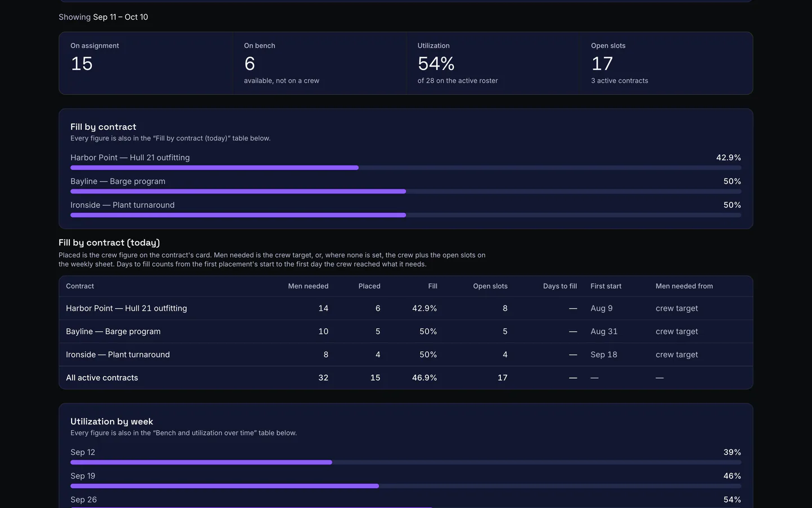
Task: Click the Men needed value 14 for Harbor Point
Action: [x=323, y=308]
